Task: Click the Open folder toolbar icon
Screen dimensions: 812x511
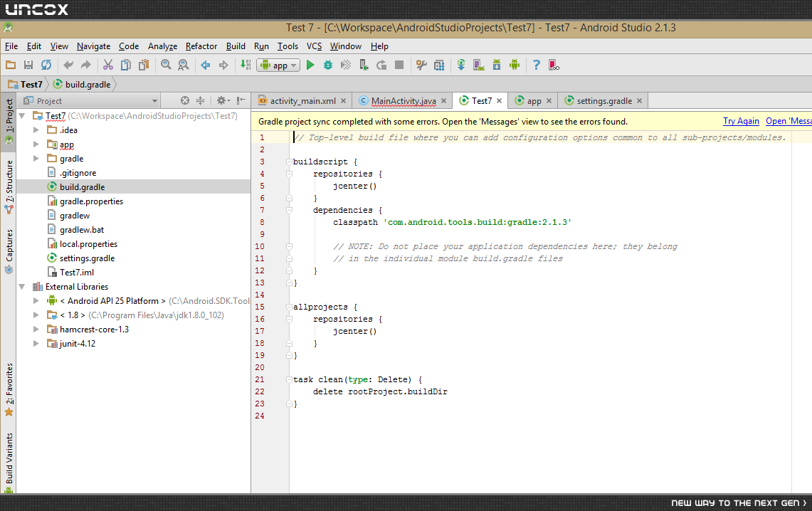Action: pos(11,65)
